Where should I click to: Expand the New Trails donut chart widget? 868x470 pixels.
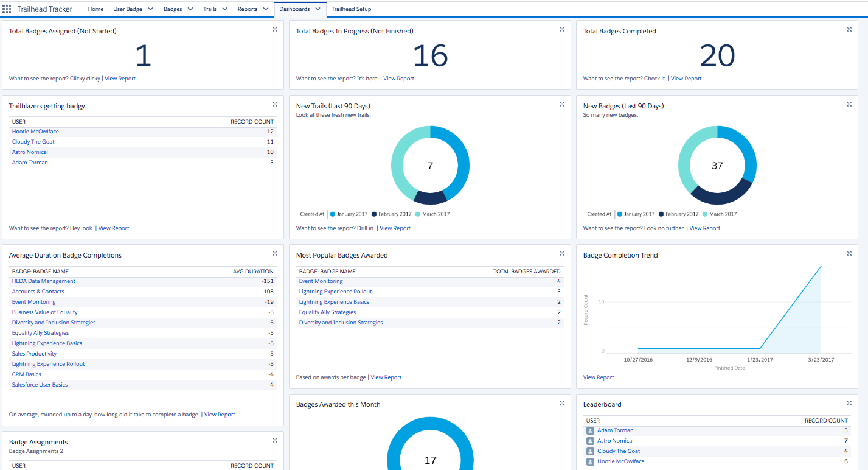(562, 104)
